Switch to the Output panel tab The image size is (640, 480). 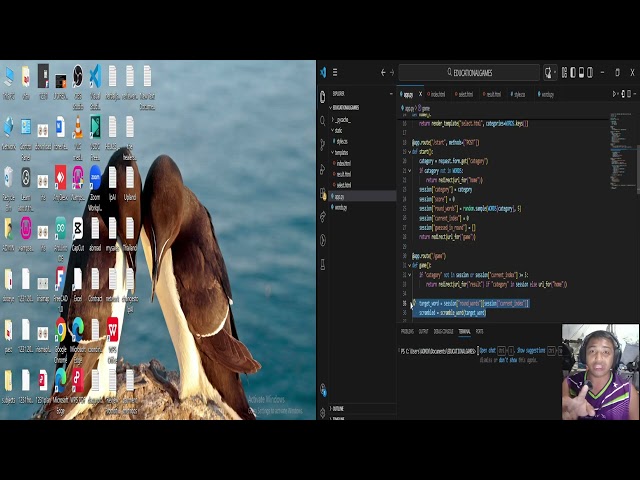click(424, 331)
